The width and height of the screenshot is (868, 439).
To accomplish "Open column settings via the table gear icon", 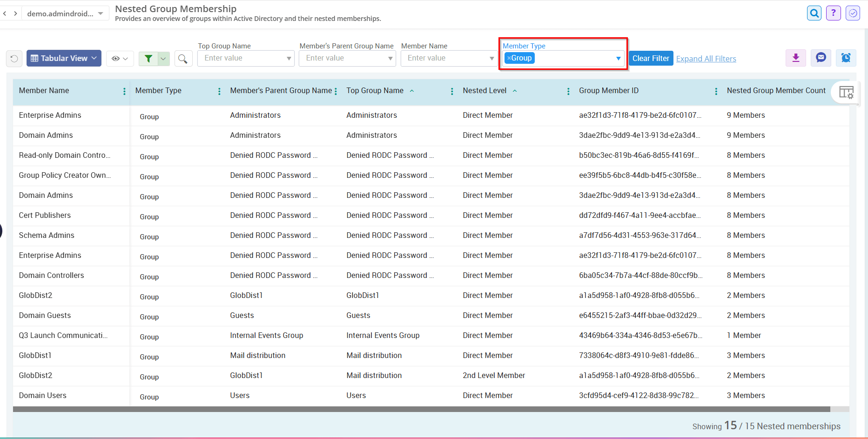I will click(x=847, y=92).
